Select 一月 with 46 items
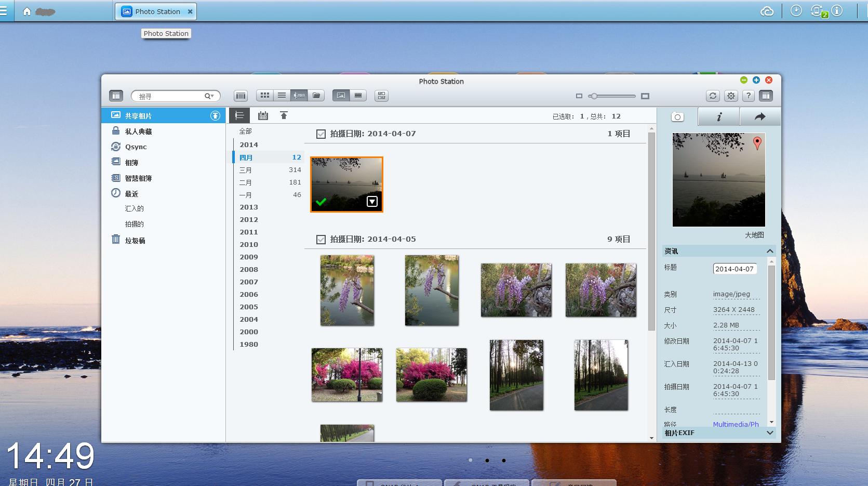868x486 pixels. pos(269,195)
